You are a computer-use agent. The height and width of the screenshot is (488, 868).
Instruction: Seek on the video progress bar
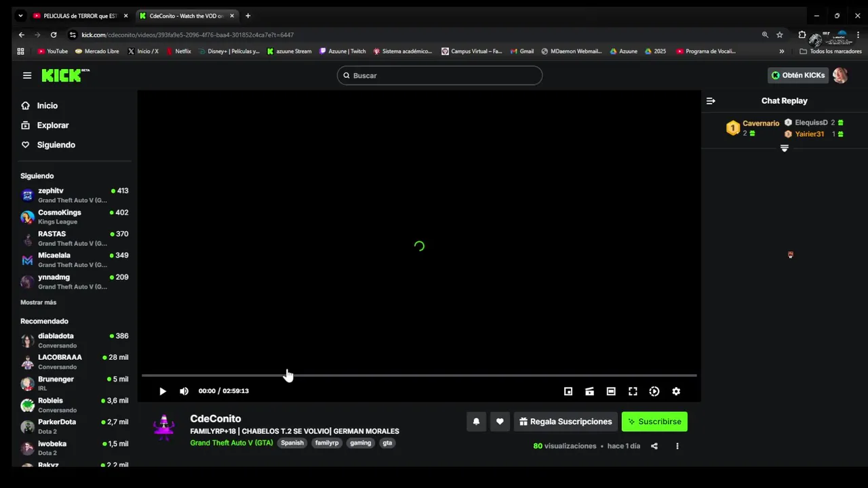pyautogui.click(x=419, y=375)
